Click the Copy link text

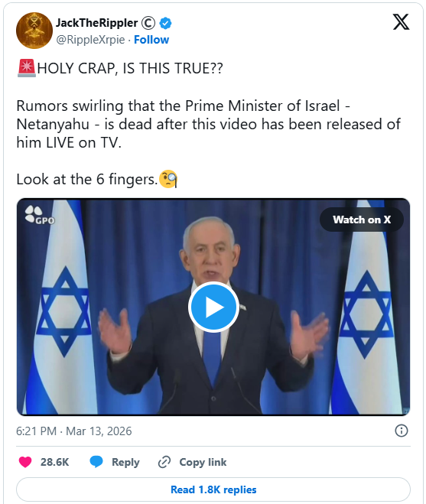203,462
